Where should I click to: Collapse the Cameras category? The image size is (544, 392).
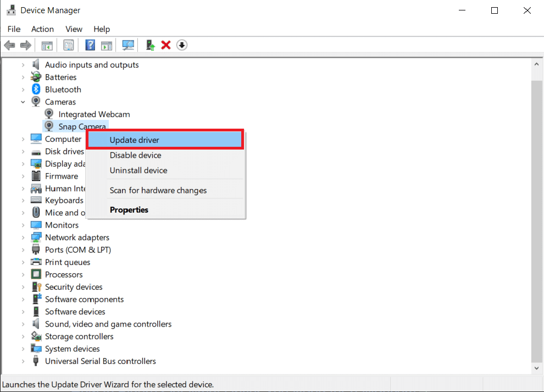[x=23, y=102]
